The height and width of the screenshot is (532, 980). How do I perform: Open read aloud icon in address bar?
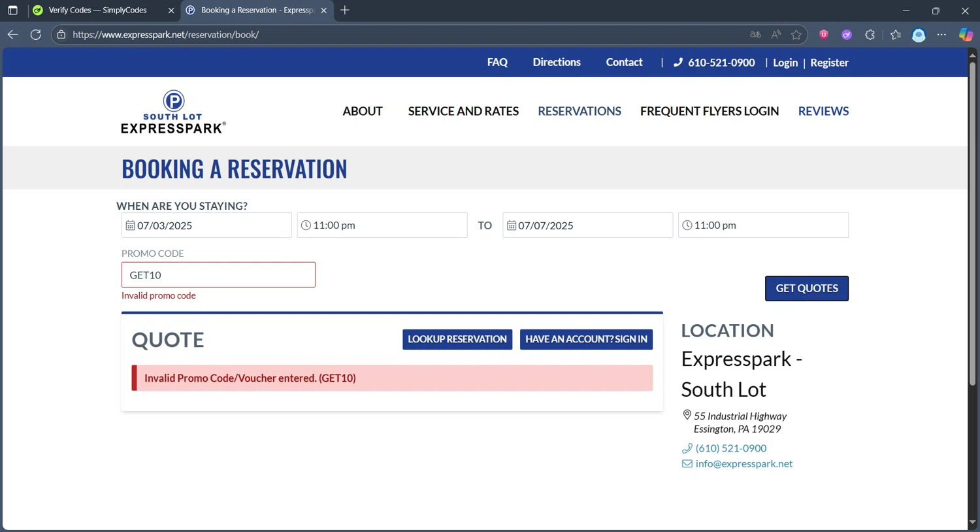(x=776, y=35)
